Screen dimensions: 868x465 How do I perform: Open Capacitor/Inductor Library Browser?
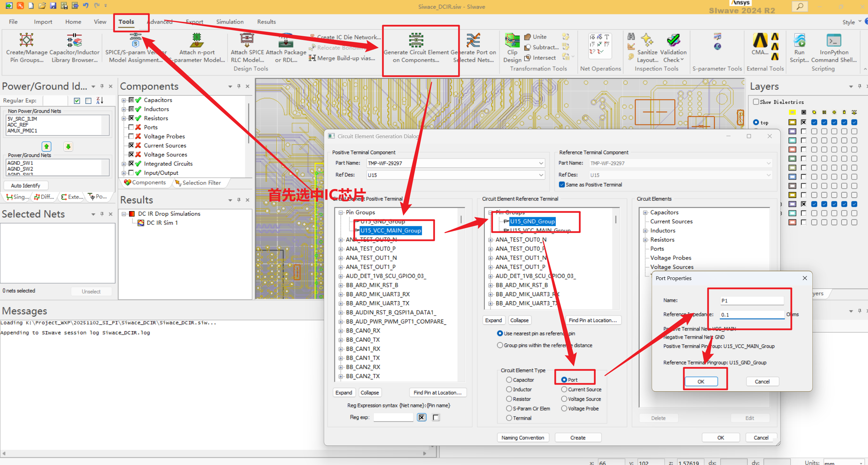(x=74, y=41)
